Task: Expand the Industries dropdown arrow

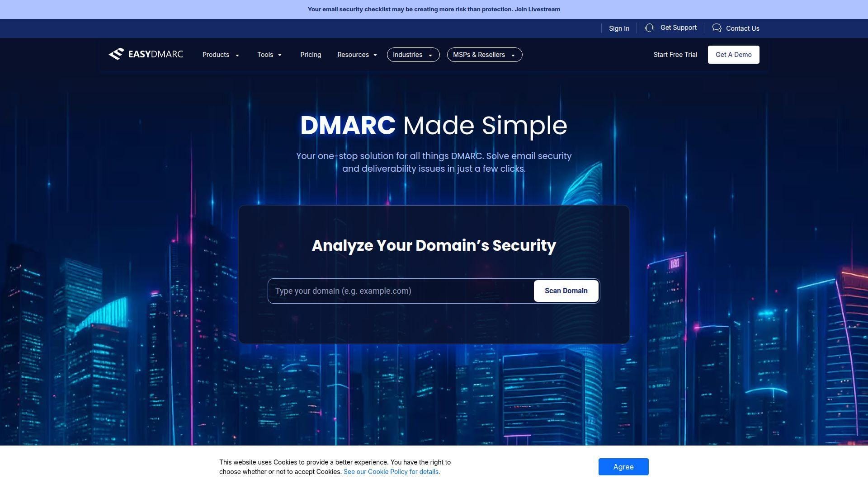Action: point(430,55)
